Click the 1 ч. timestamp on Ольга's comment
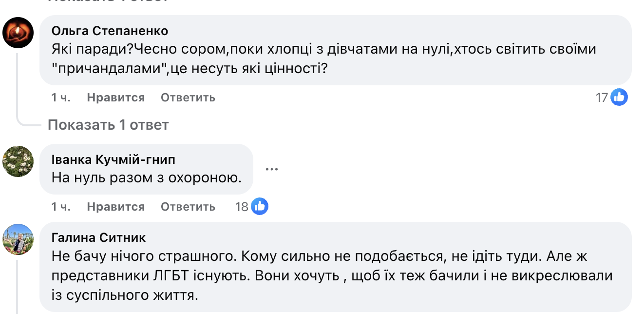 pos(61,98)
